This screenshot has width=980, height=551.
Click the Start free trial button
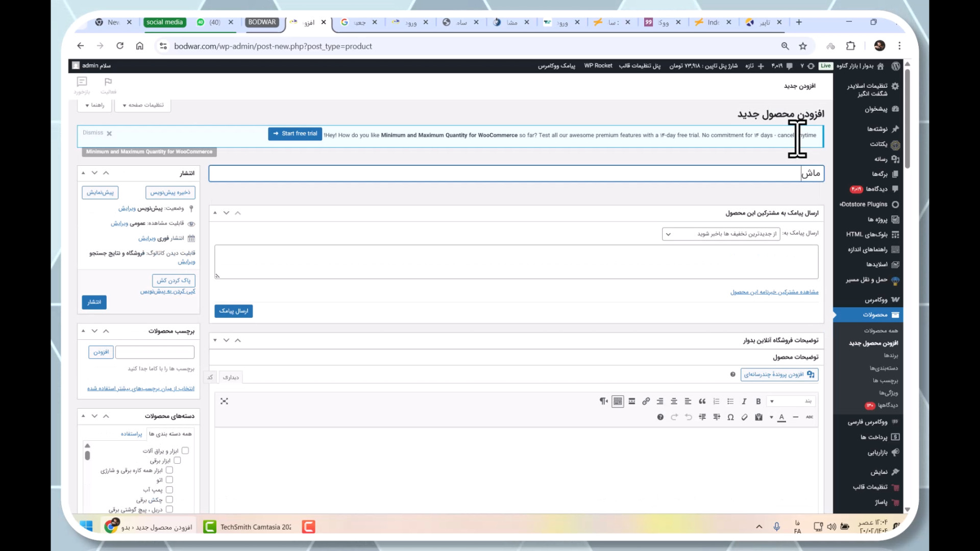pos(295,134)
